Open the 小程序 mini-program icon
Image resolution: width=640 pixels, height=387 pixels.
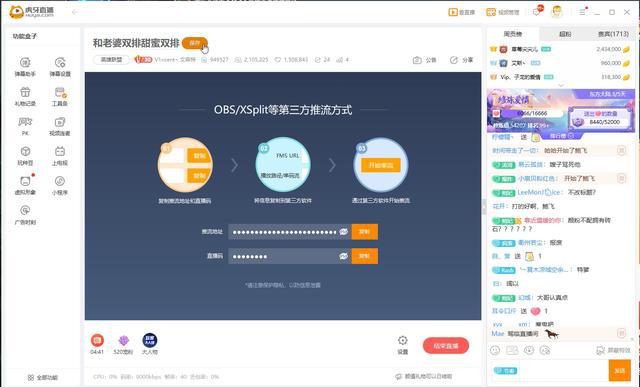pos(60,185)
